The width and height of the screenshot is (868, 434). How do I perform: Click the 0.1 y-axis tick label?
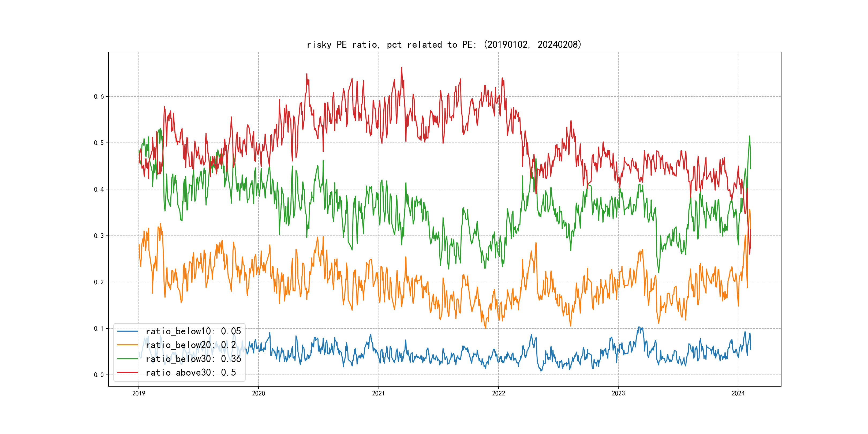click(99, 328)
